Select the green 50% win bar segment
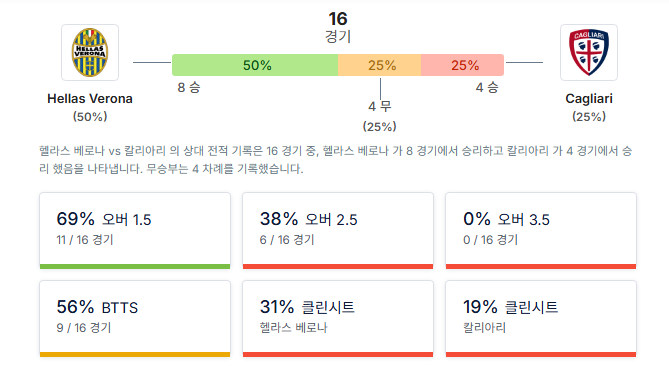Viewport: 669px width, 370px height. click(x=255, y=65)
